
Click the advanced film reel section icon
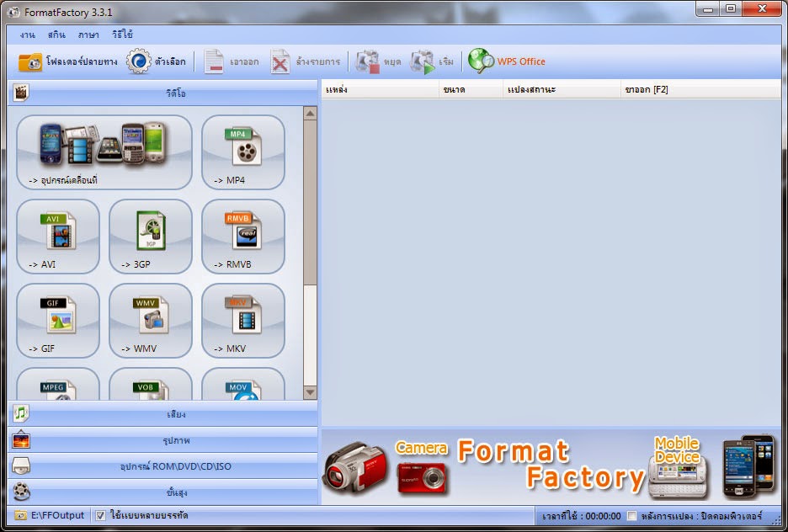(21, 492)
